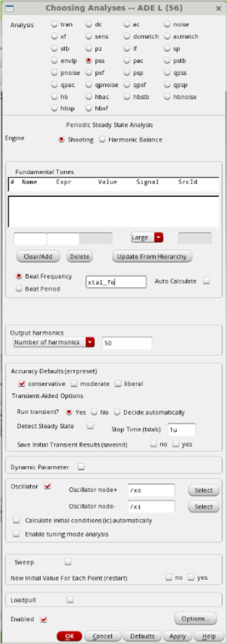Switch engine to Harmonic Balance
Screen dimensions: 227x644
pyautogui.click(x=102, y=140)
